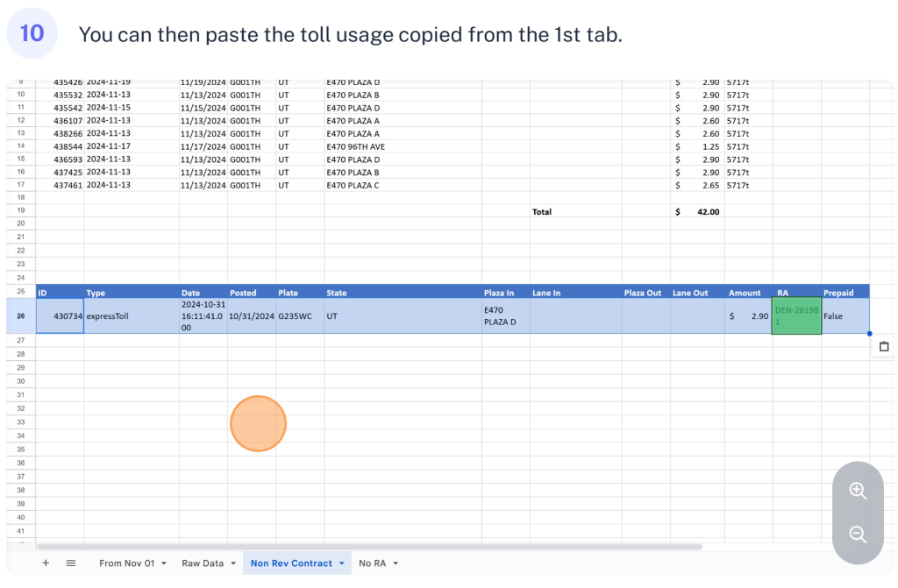Screen dimensions: 898x588
Task: Open the paste options clipboard icon
Action: (884, 347)
